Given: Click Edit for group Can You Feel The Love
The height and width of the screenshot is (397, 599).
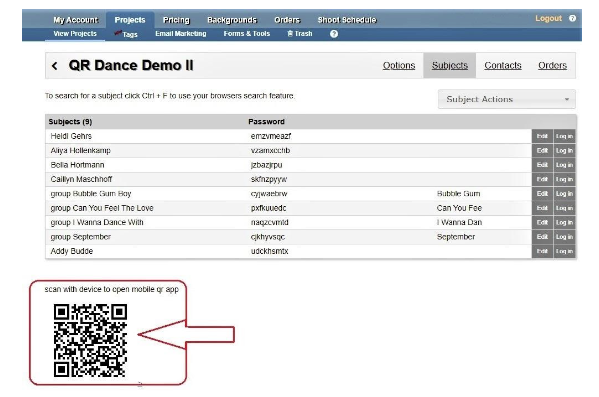Looking at the screenshot, I should click(542, 208).
